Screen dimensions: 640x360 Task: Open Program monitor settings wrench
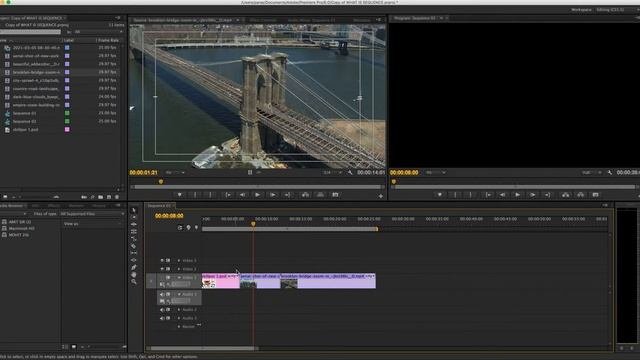[x=610, y=173]
